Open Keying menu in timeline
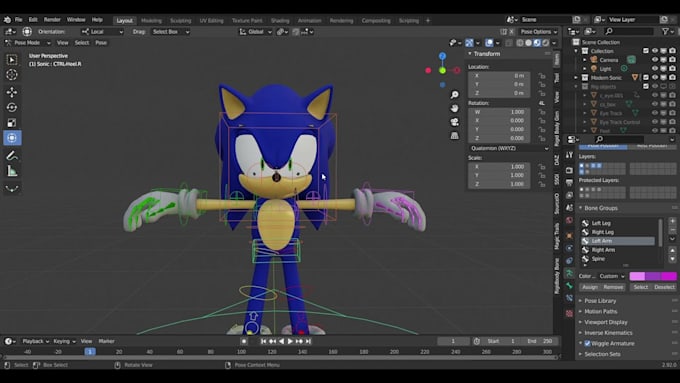The image size is (680, 383). pyautogui.click(x=64, y=341)
